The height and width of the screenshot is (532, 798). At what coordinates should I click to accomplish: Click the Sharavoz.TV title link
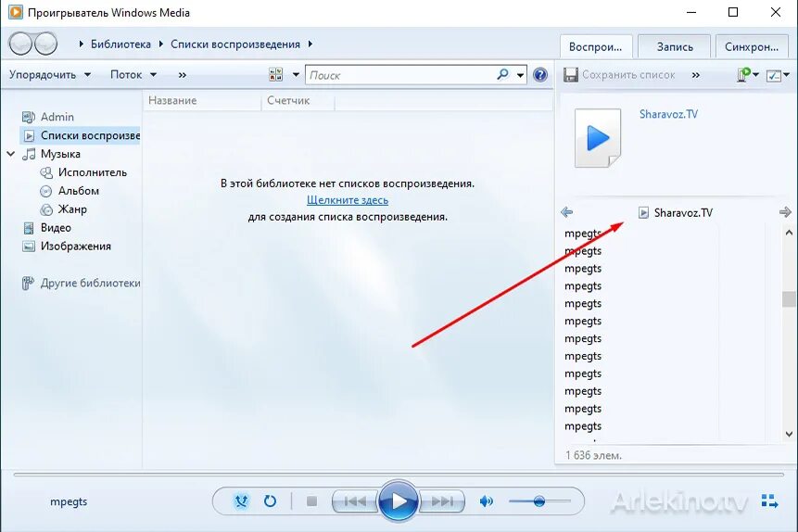(x=668, y=114)
